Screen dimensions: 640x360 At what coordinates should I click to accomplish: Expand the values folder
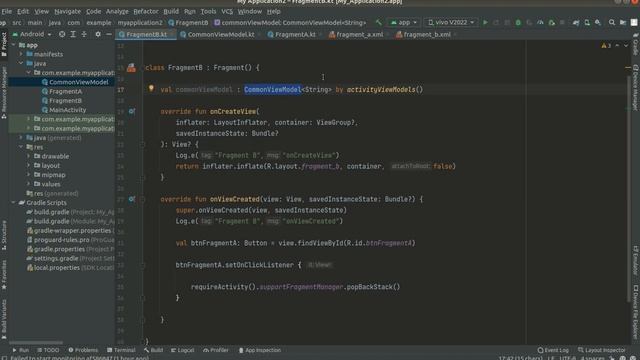click(x=29, y=184)
